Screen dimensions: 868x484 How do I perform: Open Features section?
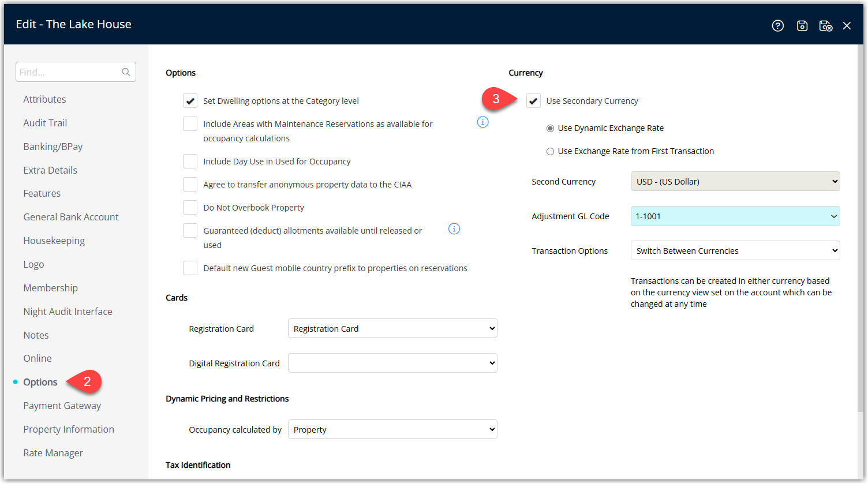(x=42, y=193)
